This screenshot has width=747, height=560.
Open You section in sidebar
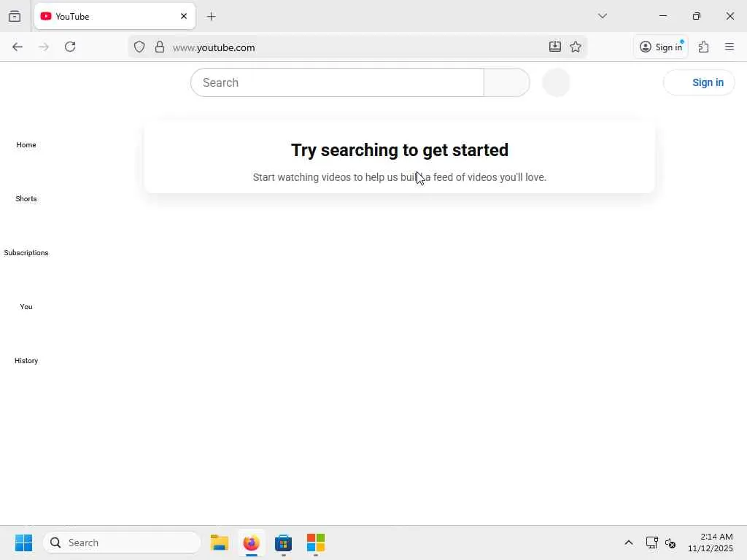26,307
